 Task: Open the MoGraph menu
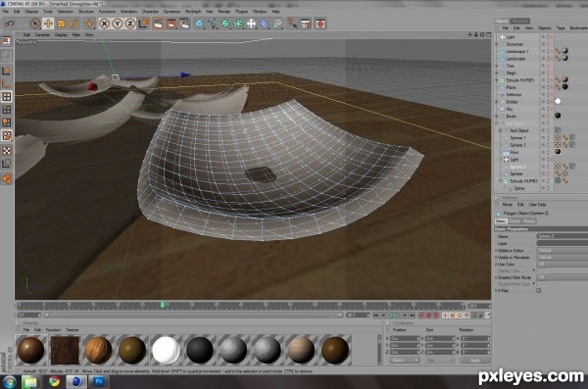tap(193, 12)
